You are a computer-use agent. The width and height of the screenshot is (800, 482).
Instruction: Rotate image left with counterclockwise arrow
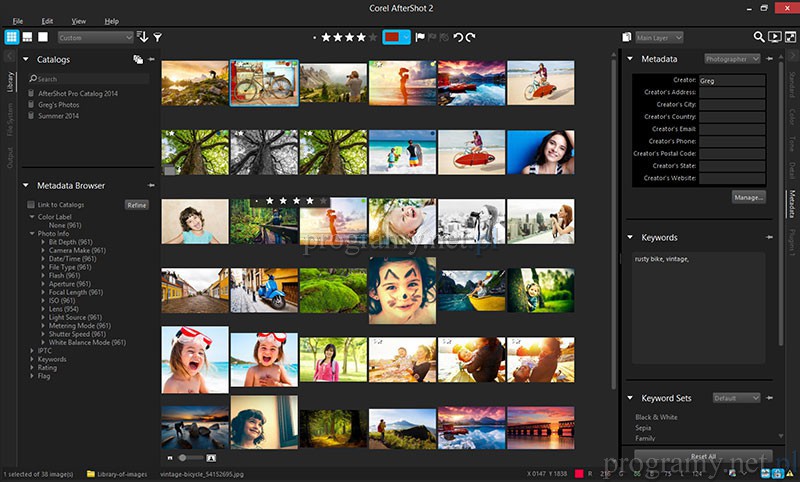(458, 37)
